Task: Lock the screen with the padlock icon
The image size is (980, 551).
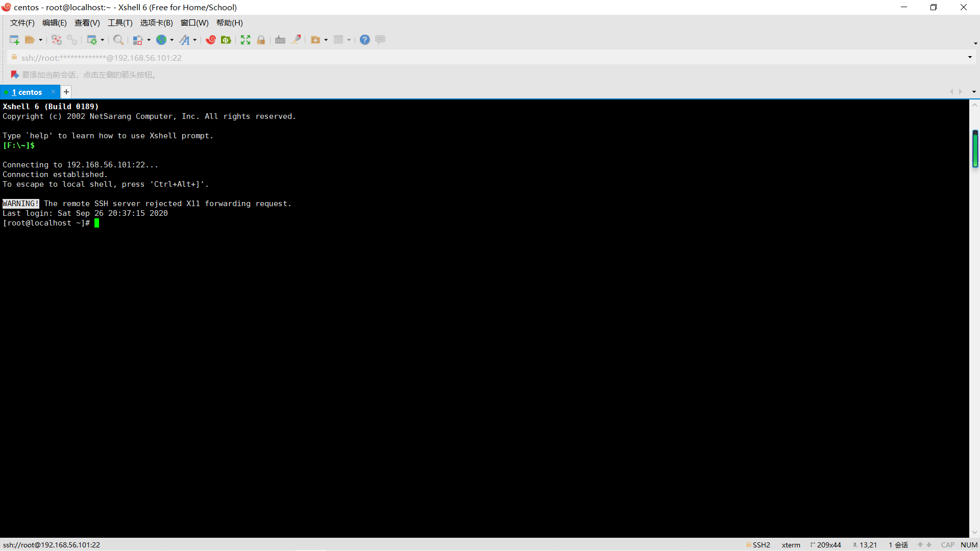Action: pyautogui.click(x=261, y=40)
